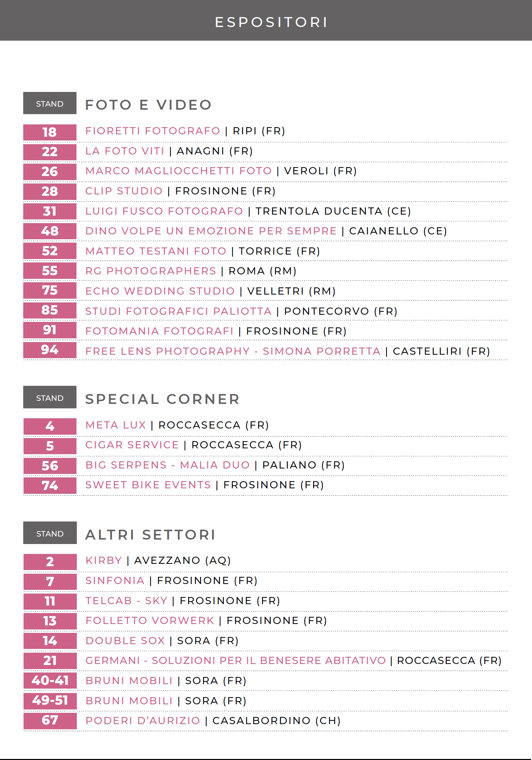
Task: Click MARCO MAGLIOCCHETTI FOTO listing
Action: (179, 171)
